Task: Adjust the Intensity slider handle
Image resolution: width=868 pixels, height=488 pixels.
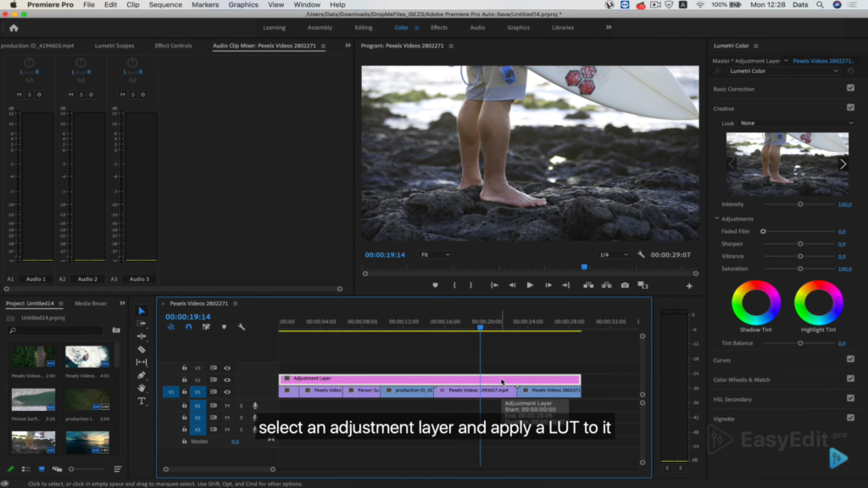Action: click(800, 204)
